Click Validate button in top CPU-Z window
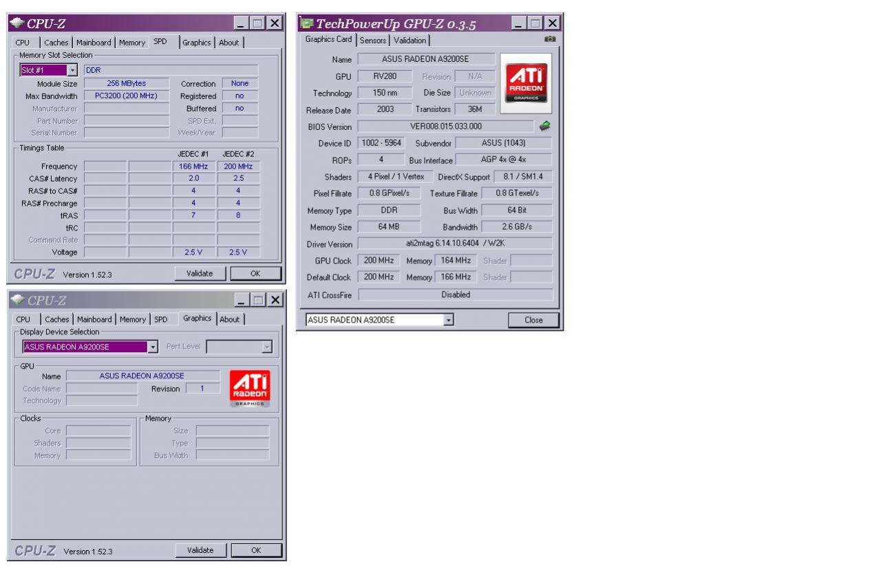The width and height of the screenshot is (881, 588). [200, 274]
